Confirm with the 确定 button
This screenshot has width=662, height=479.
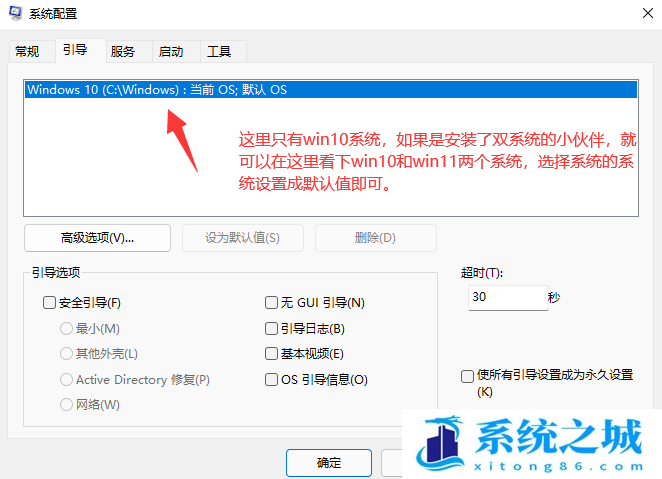[x=329, y=463]
